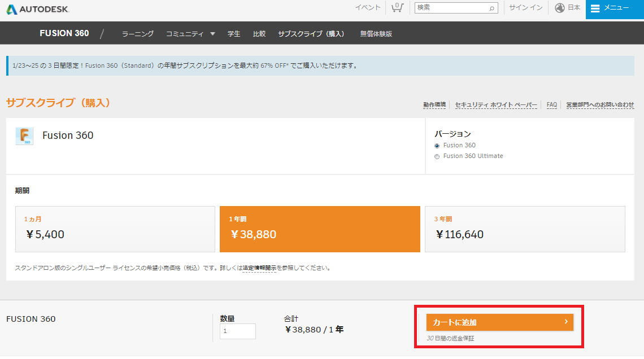Open the 比較 menu item
This screenshot has width=644, height=359.
point(259,34)
